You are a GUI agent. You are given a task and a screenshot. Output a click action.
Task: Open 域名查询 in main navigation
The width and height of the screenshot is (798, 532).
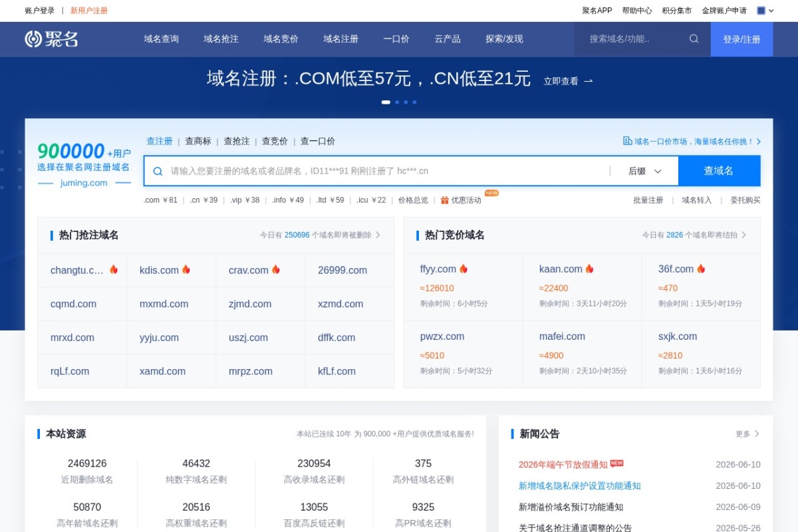(162, 39)
